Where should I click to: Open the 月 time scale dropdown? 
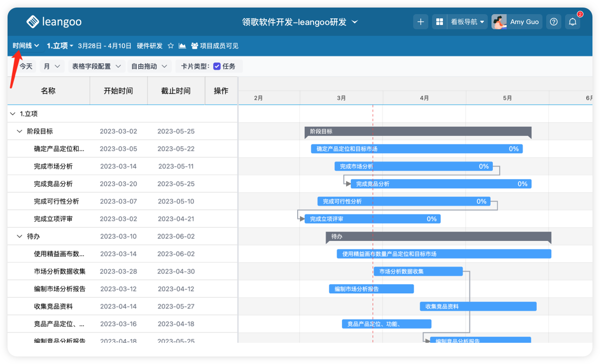[52, 66]
